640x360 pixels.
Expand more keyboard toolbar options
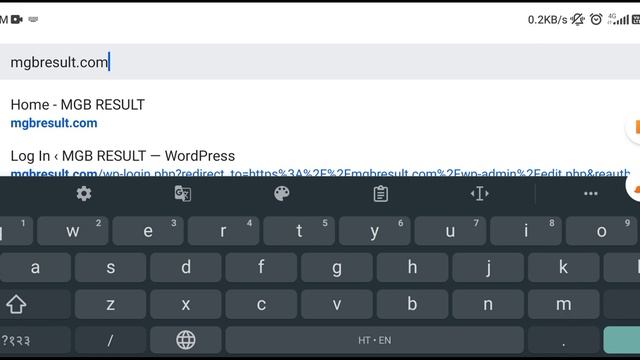click(x=591, y=193)
